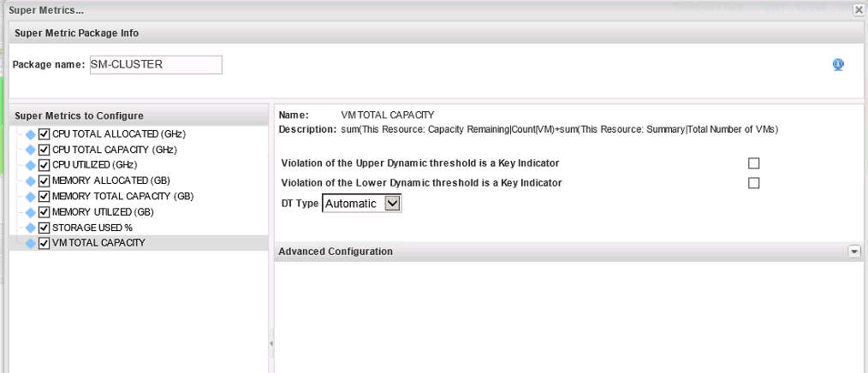Screen dimensions: 868x373
Task: Click diamond icon beside MEMORY UTILIZED (GB)
Action: [x=31, y=212]
